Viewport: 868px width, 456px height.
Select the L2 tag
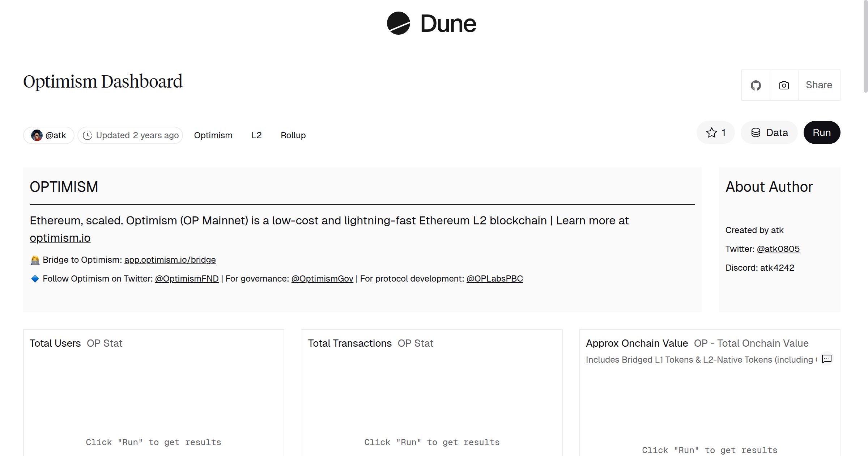pyautogui.click(x=256, y=135)
